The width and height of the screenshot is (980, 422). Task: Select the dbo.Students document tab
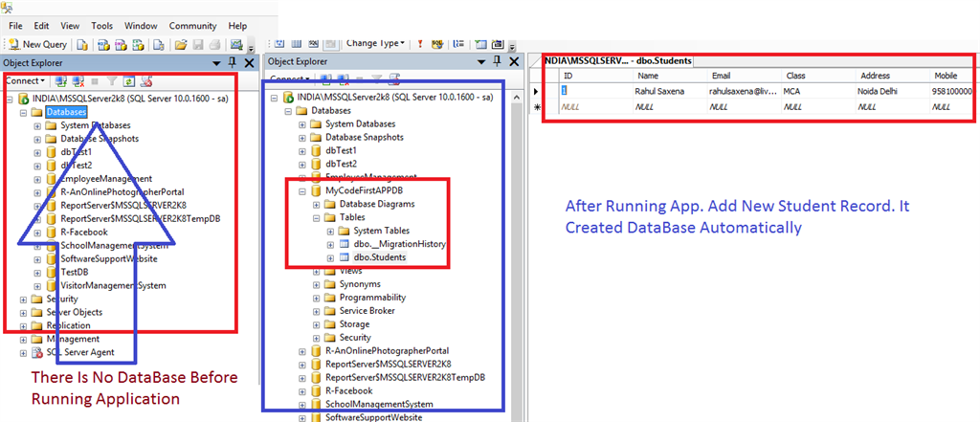pyautogui.click(x=618, y=61)
